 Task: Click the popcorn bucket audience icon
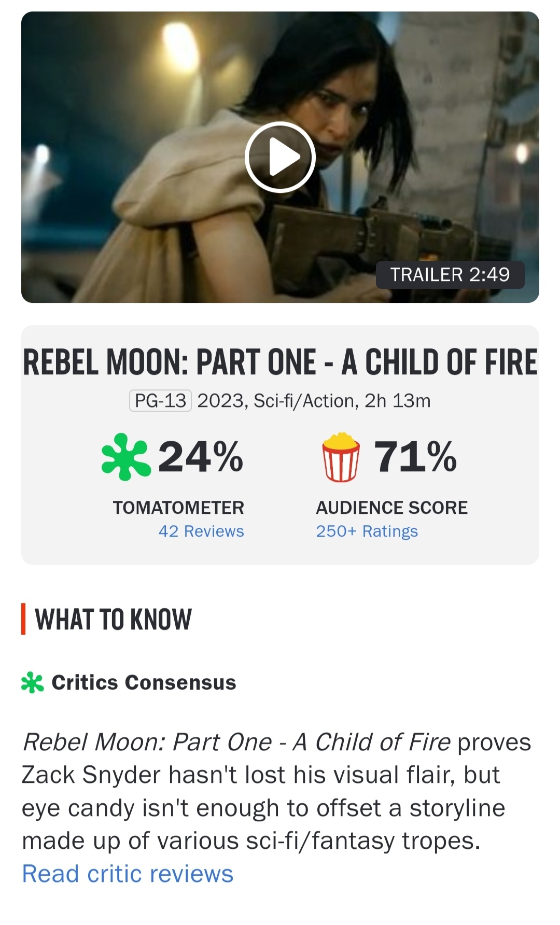pyautogui.click(x=340, y=457)
